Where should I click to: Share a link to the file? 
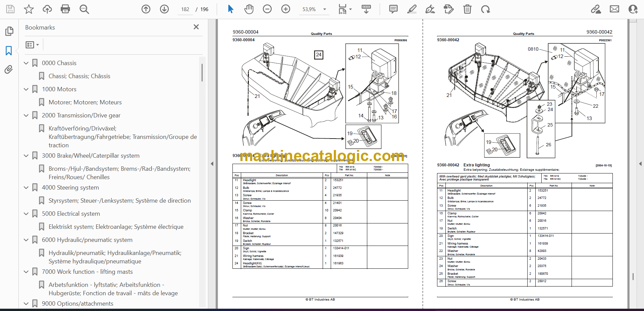coord(596,9)
